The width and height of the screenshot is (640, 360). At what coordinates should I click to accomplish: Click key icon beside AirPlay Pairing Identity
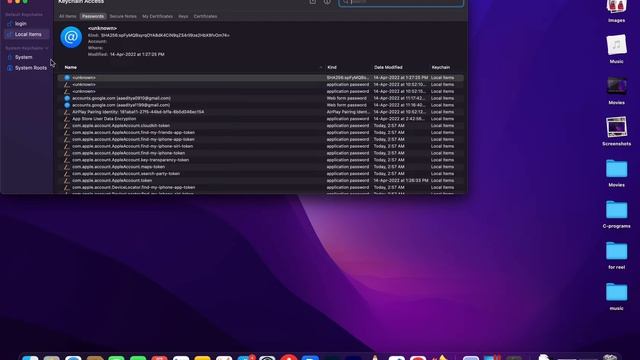coord(67,112)
